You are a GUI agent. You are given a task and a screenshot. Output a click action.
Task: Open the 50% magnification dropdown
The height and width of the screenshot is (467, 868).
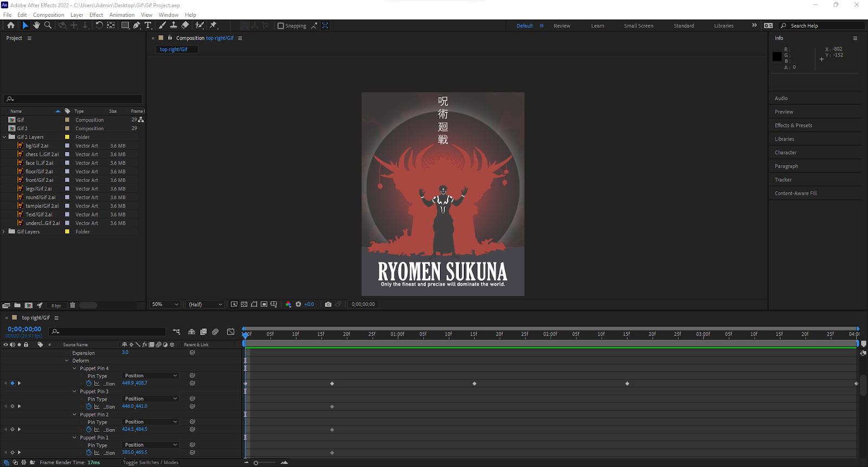(164, 304)
